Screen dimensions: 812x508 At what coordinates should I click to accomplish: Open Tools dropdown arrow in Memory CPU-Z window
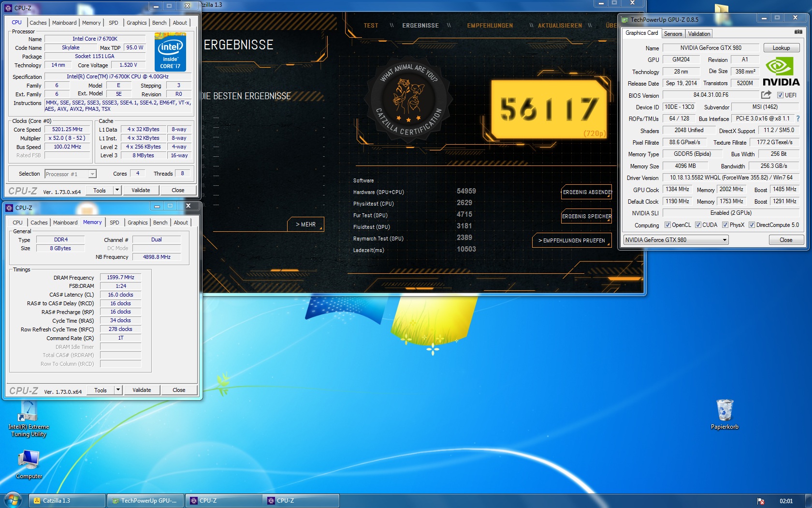118,390
